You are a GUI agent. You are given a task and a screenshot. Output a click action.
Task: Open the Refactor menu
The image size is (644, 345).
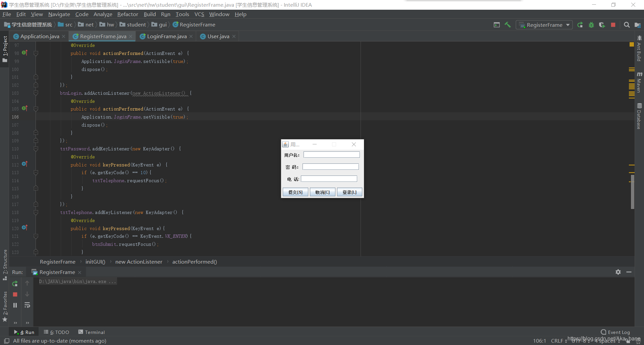(127, 14)
